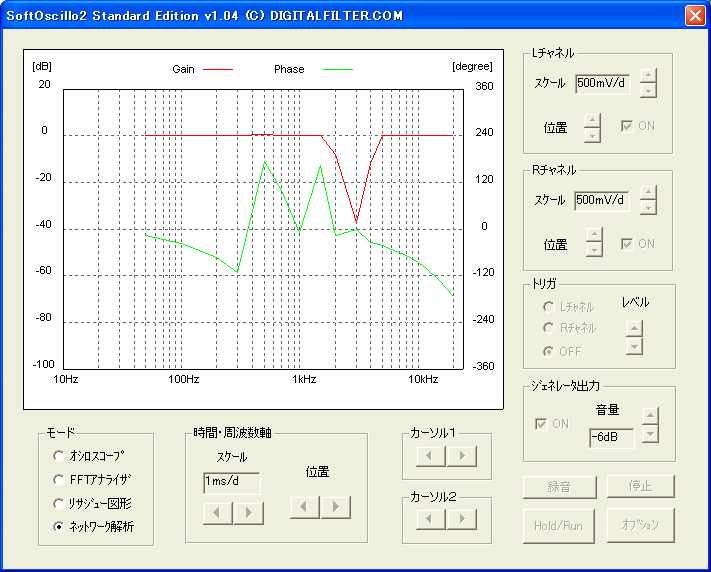Image resolution: width=711 pixels, height=572 pixels.
Task: Toggle L channel ON checkbox
Action: click(x=627, y=126)
